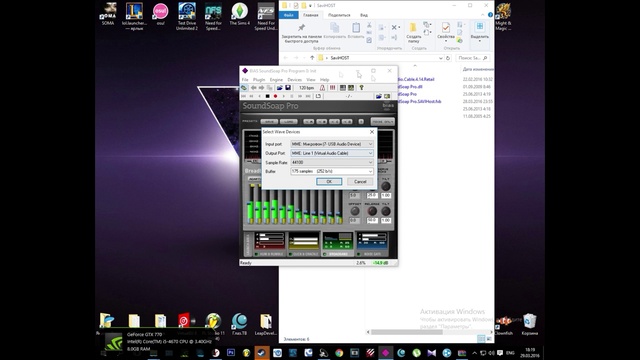
Task: Open File menu in SoundSoap host
Action: coord(245,80)
